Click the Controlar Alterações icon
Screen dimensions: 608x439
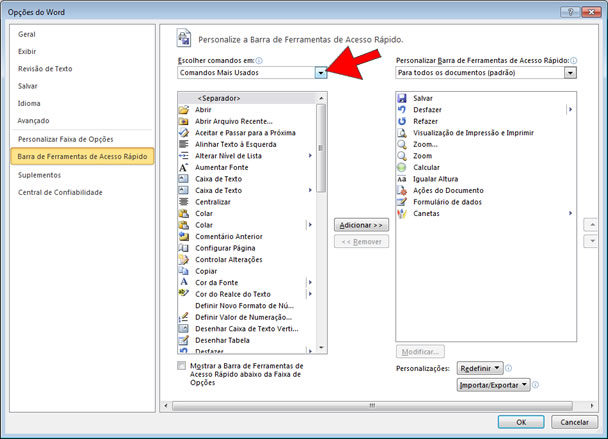[x=184, y=259]
